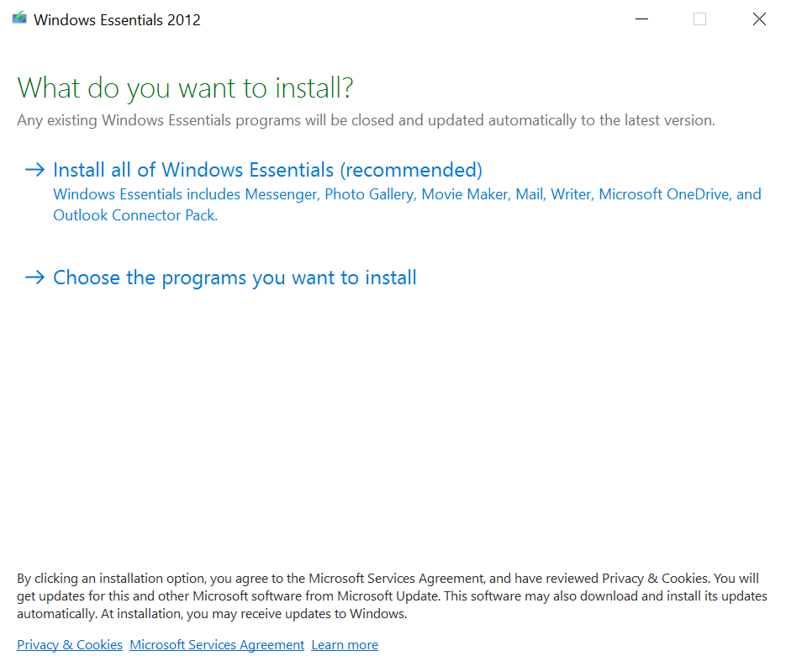The image size is (786, 672).
Task: Click the greyed-out maximize window box
Action: point(699,19)
